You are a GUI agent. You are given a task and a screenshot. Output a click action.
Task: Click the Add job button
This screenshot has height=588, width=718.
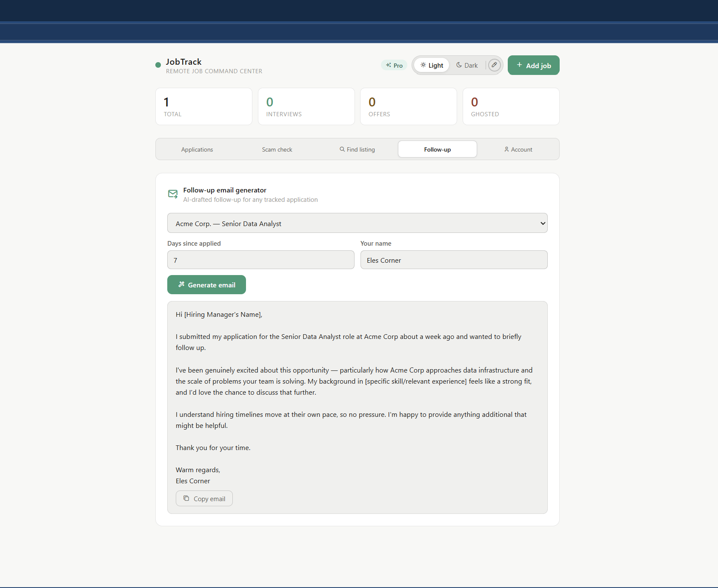(x=533, y=65)
